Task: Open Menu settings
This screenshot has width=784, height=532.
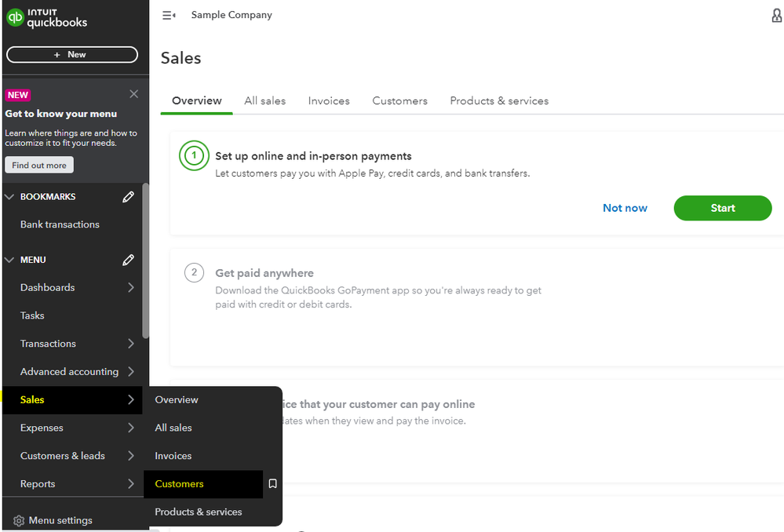Action: tap(60, 520)
